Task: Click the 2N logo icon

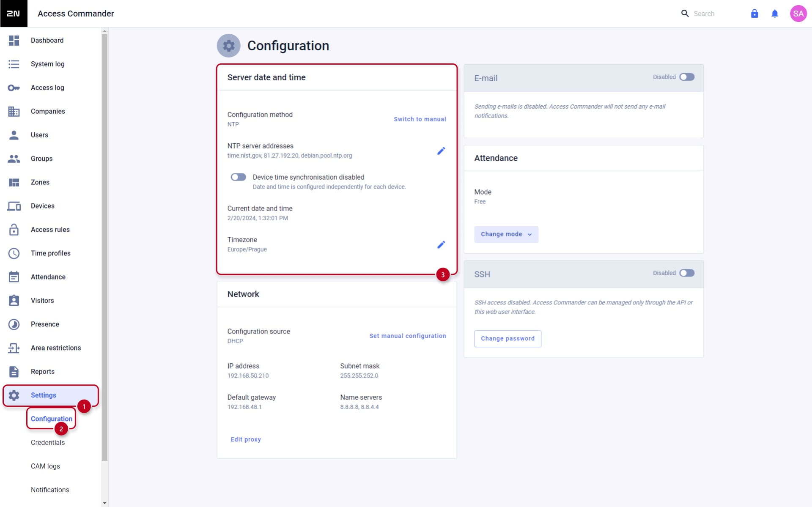Action: coord(14,14)
